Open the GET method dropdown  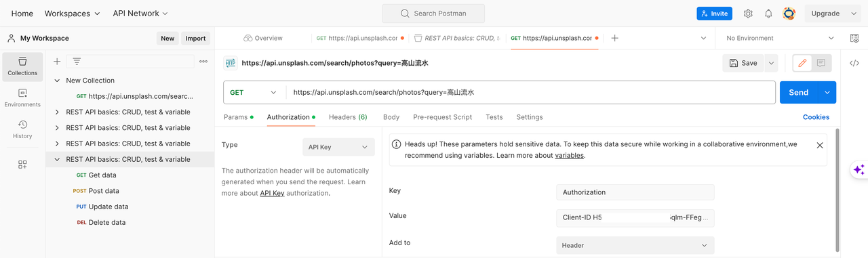tap(254, 93)
